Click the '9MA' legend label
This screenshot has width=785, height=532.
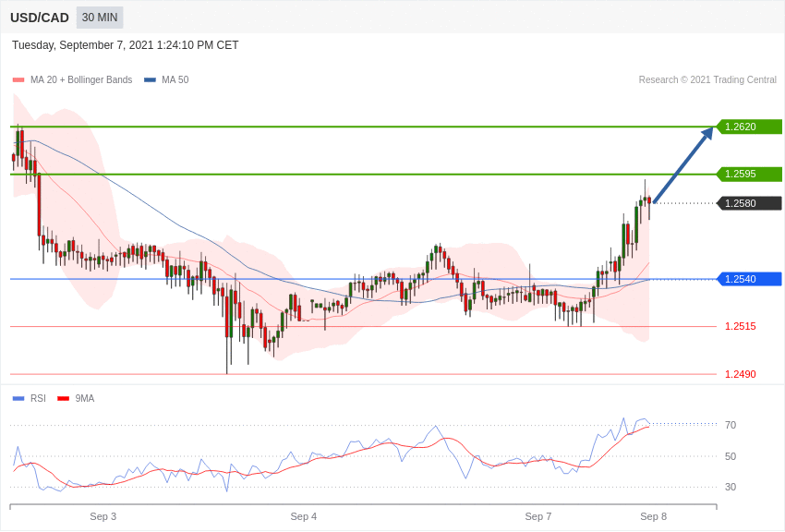85,398
